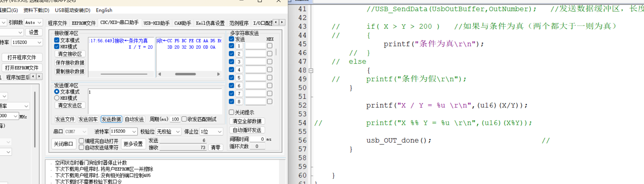Switch to the EEPROM文件 tab
The width and height of the screenshot is (644, 184).
coord(84,23)
